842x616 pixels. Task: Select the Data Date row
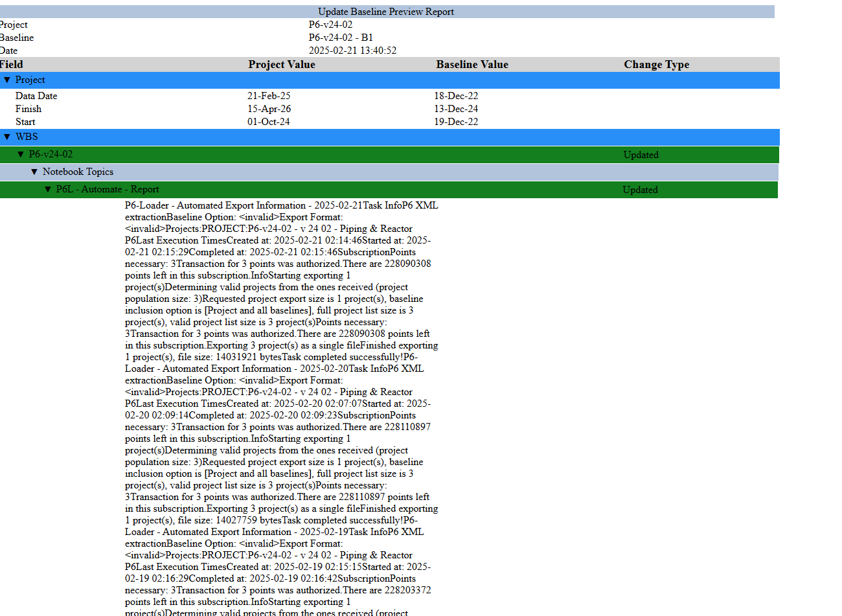click(x=36, y=95)
